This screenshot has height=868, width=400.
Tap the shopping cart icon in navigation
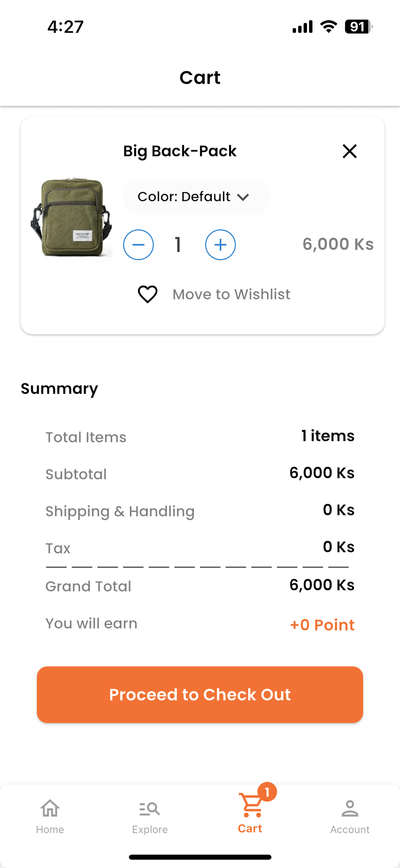point(251,805)
